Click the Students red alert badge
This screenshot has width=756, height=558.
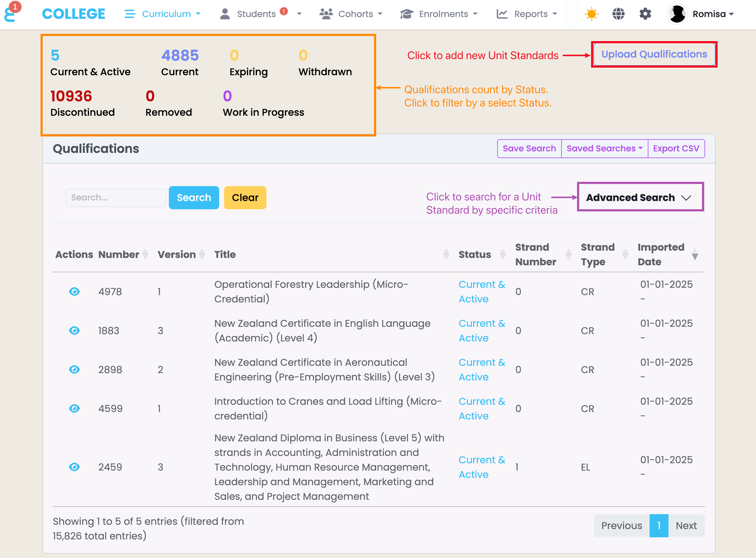pyautogui.click(x=284, y=11)
